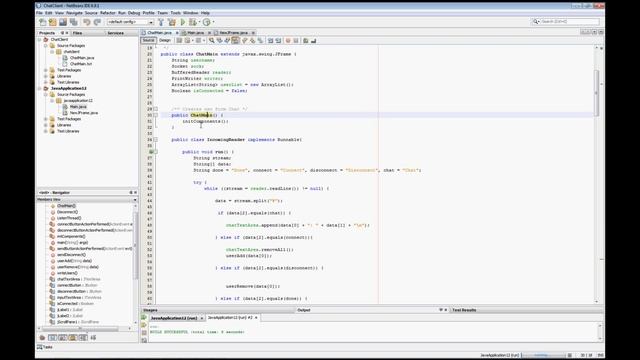Open the Tools menu

coord(176,13)
